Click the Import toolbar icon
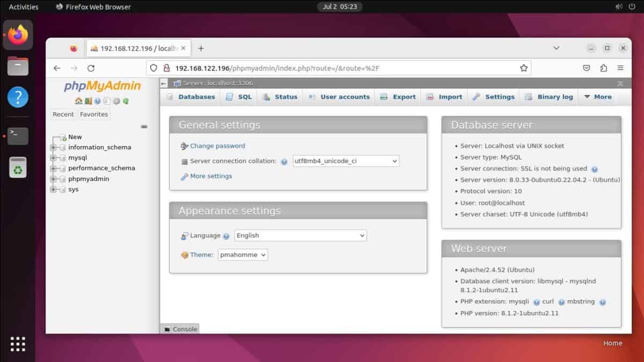 [x=431, y=97]
